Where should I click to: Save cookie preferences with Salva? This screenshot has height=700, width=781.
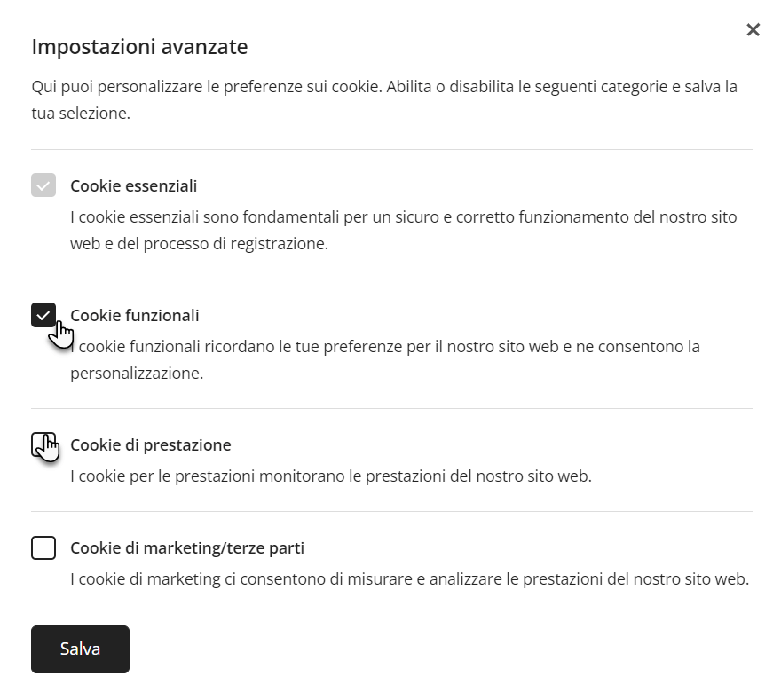point(80,649)
